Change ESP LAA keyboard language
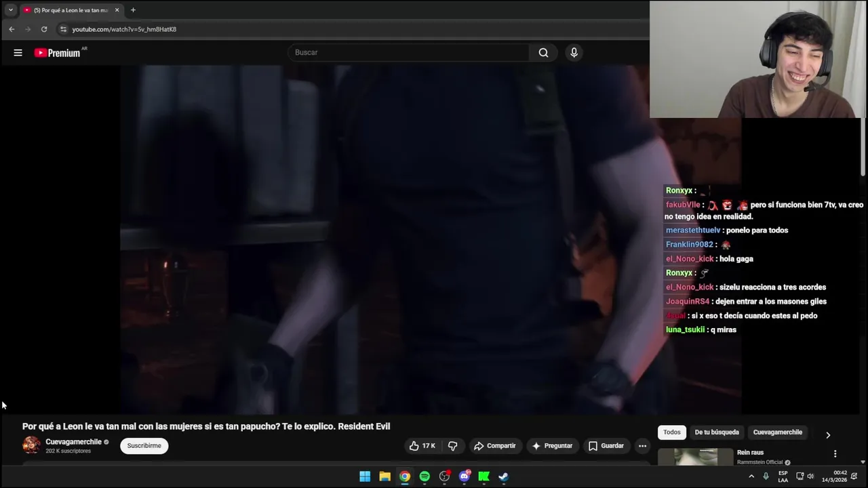The image size is (868, 488). (783, 476)
